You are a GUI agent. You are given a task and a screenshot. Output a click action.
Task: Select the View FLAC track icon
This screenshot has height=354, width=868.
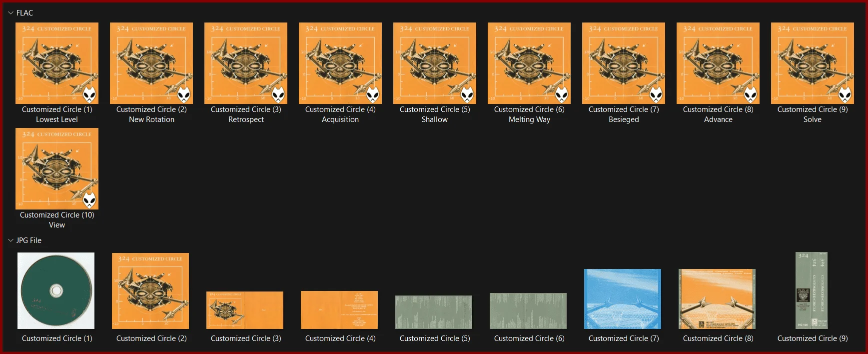(57, 168)
